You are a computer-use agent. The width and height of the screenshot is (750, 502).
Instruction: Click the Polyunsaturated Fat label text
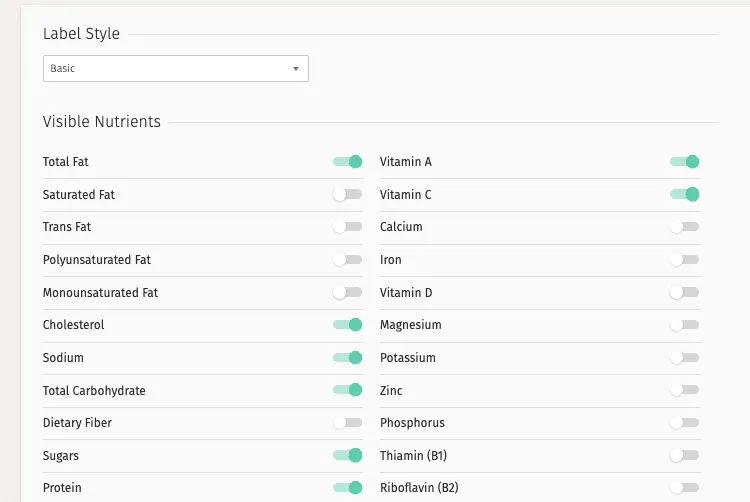click(97, 260)
